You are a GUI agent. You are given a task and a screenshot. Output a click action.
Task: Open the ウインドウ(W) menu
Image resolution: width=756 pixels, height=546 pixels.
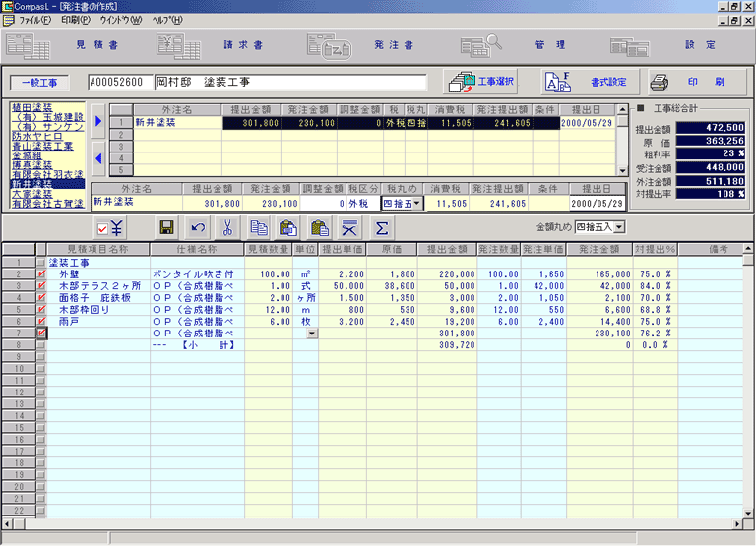click(121, 20)
